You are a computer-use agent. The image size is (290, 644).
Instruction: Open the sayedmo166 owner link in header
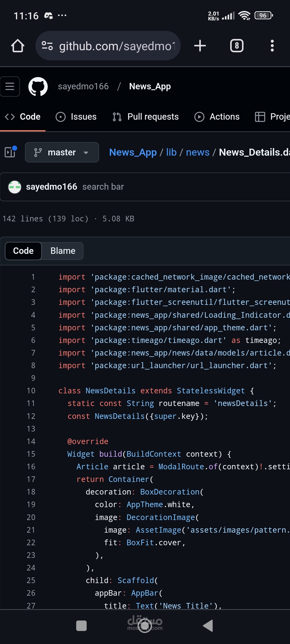click(83, 86)
